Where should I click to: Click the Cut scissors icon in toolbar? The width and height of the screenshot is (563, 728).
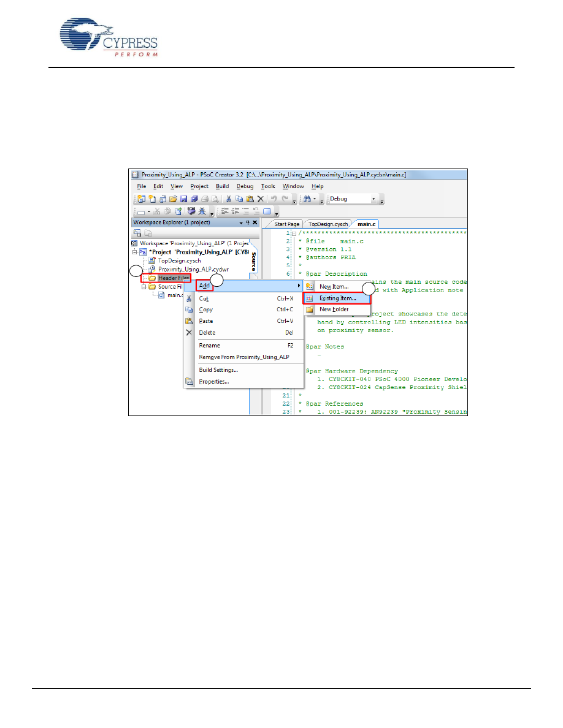pos(228,199)
